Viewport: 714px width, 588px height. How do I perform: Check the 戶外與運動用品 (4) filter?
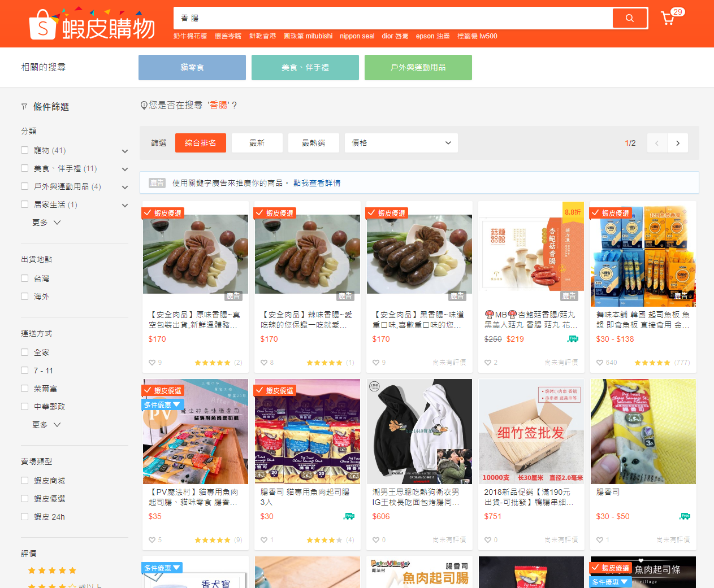tap(24, 186)
